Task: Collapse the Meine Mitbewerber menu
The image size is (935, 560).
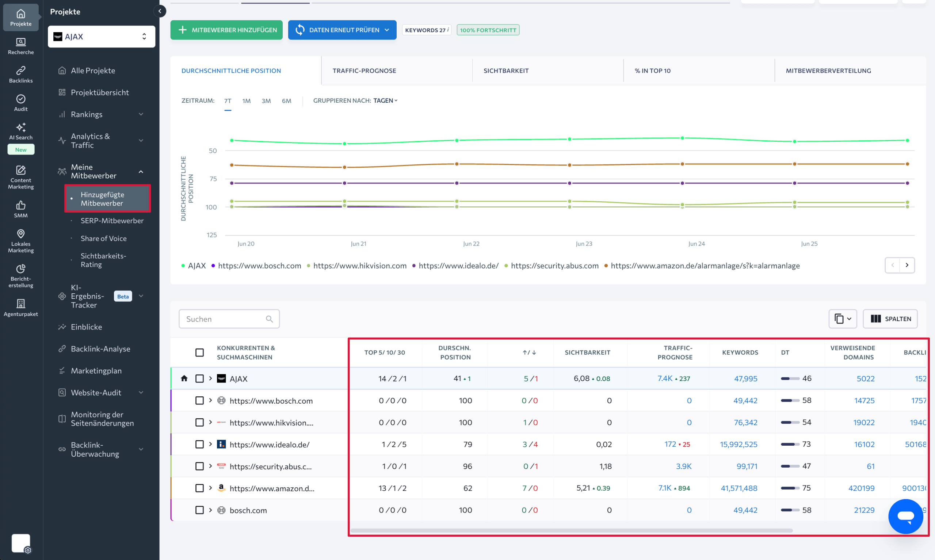Action: [141, 172]
